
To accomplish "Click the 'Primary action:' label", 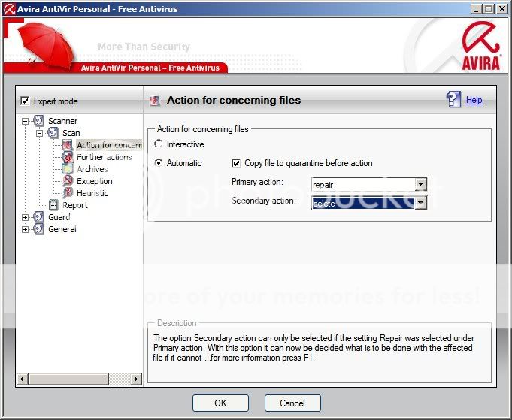I will click(257, 182).
